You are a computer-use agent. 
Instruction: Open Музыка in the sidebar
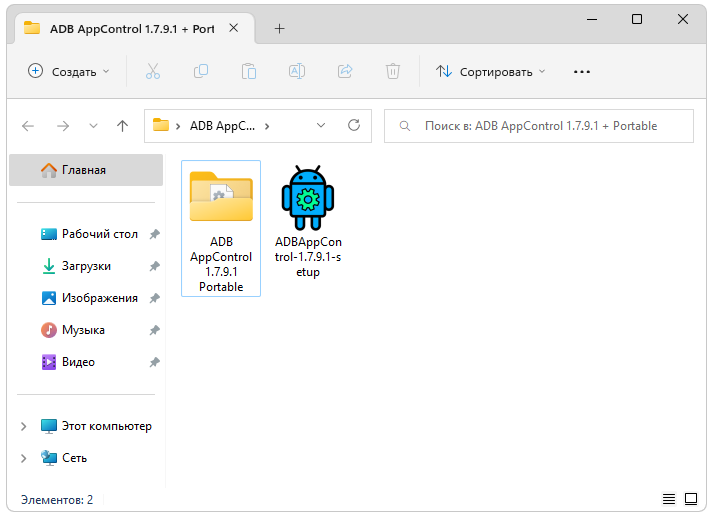pyautogui.click(x=72, y=331)
